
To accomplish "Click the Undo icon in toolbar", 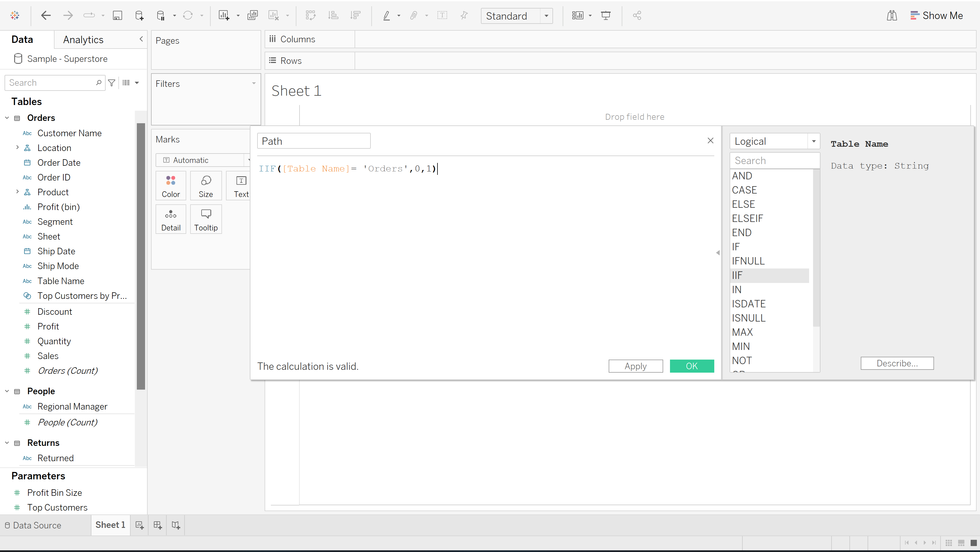I will [x=46, y=16].
